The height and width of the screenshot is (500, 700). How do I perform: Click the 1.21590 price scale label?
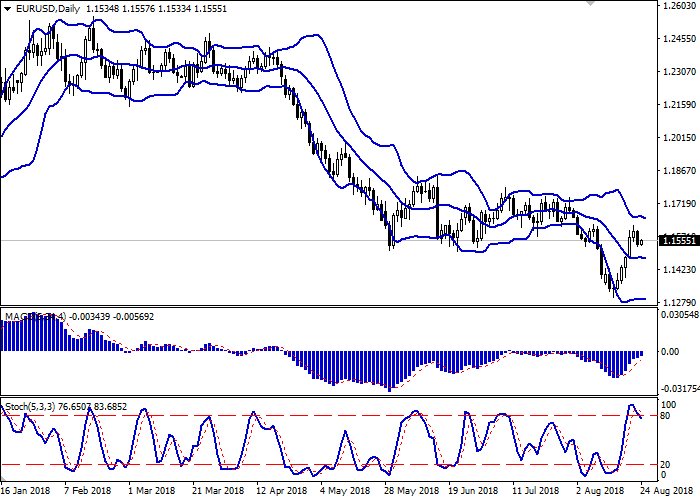click(679, 105)
